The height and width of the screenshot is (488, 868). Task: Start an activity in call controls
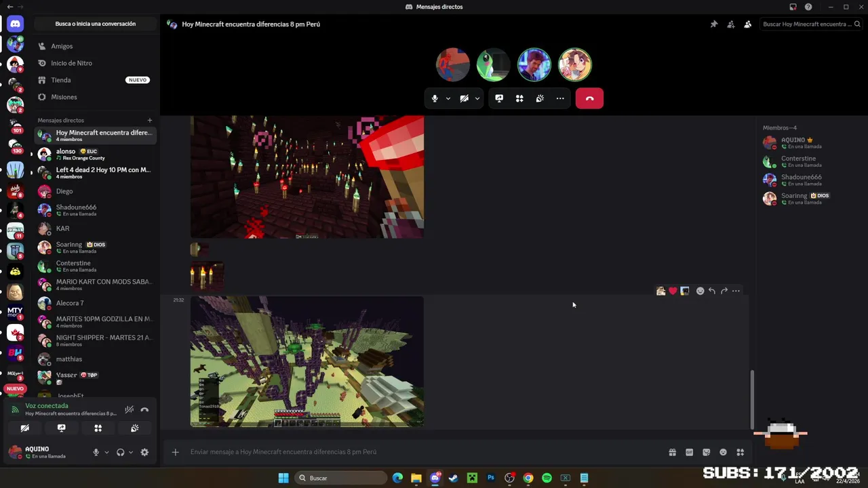(x=519, y=98)
